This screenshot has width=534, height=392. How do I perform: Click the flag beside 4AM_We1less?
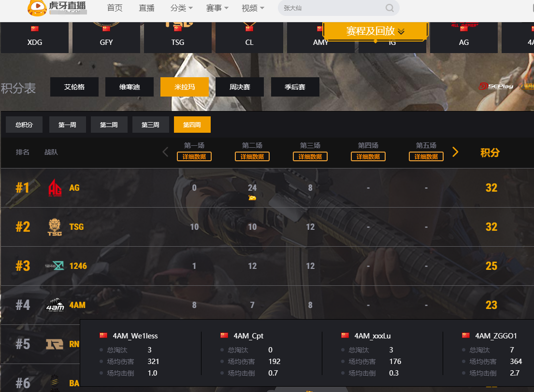pos(103,336)
